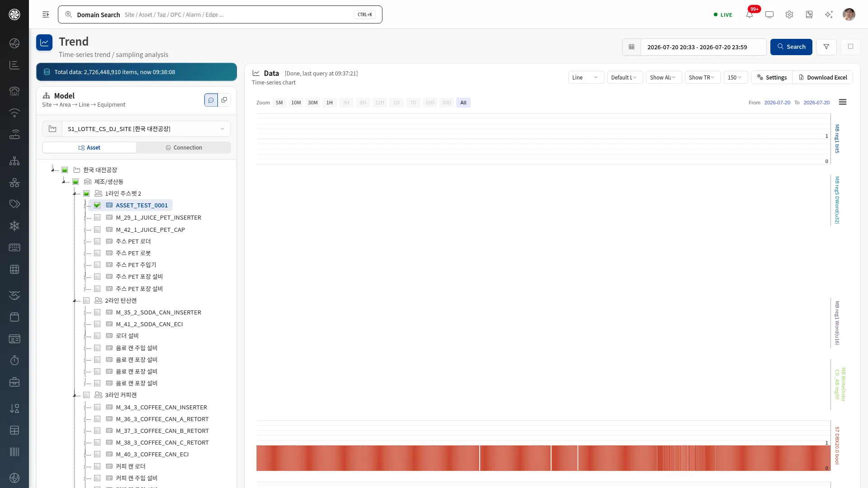Viewport: 868px width, 488px height.
Task: Check the 3라인 커피캔 checkbox
Action: [x=86, y=395]
